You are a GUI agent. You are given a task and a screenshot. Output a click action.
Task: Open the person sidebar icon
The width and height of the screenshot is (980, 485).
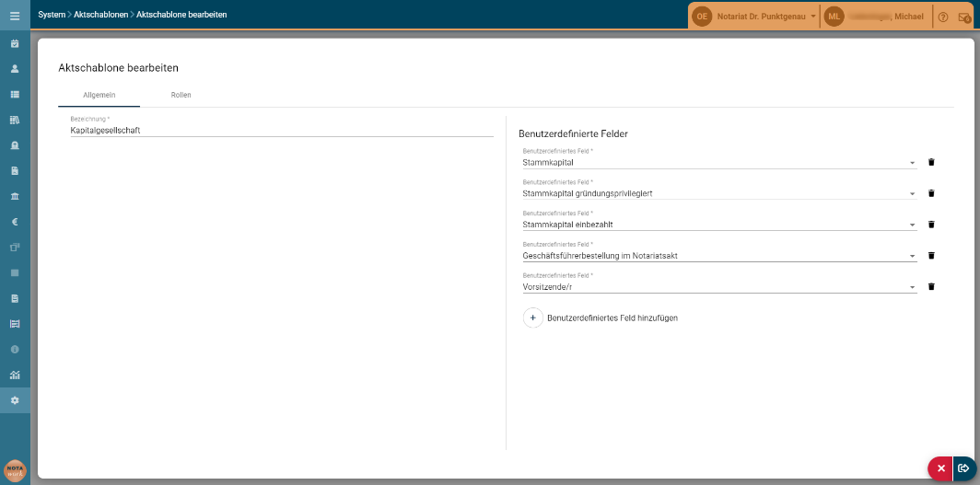[x=15, y=69]
